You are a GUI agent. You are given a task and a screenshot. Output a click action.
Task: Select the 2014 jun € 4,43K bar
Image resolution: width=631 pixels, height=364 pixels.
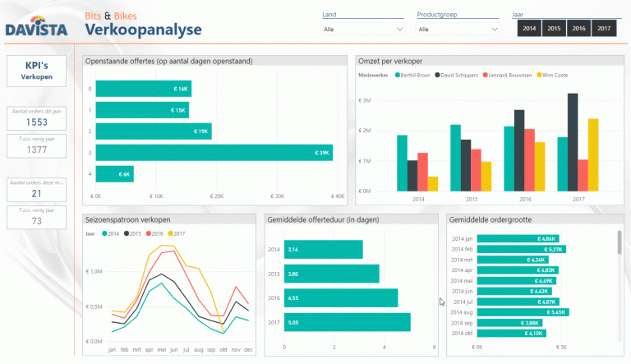pyautogui.click(x=514, y=291)
